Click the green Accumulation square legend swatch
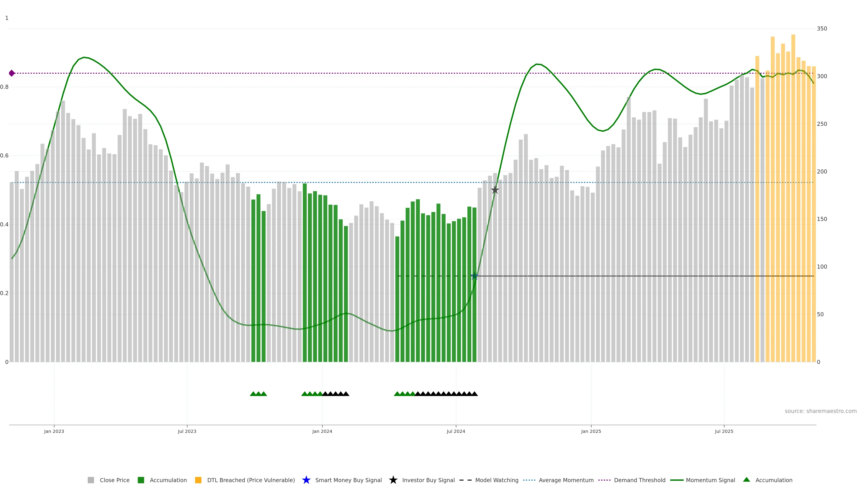This screenshot has width=868, height=488. point(141,480)
